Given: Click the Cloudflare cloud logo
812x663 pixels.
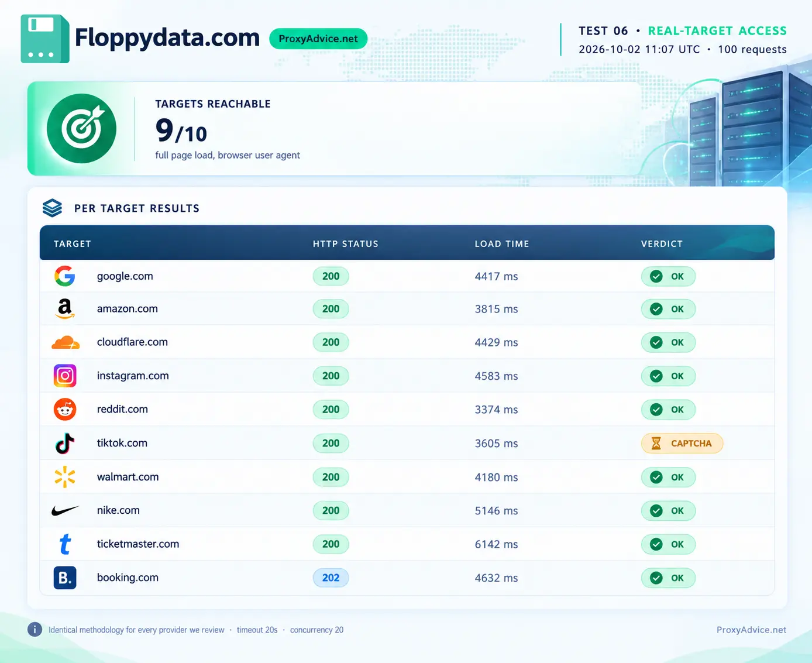Looking at the screenshot, I should pos(65,342).
